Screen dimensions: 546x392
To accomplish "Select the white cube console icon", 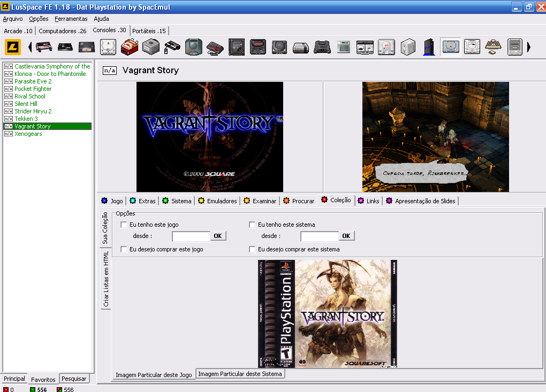I will [408, 47].
